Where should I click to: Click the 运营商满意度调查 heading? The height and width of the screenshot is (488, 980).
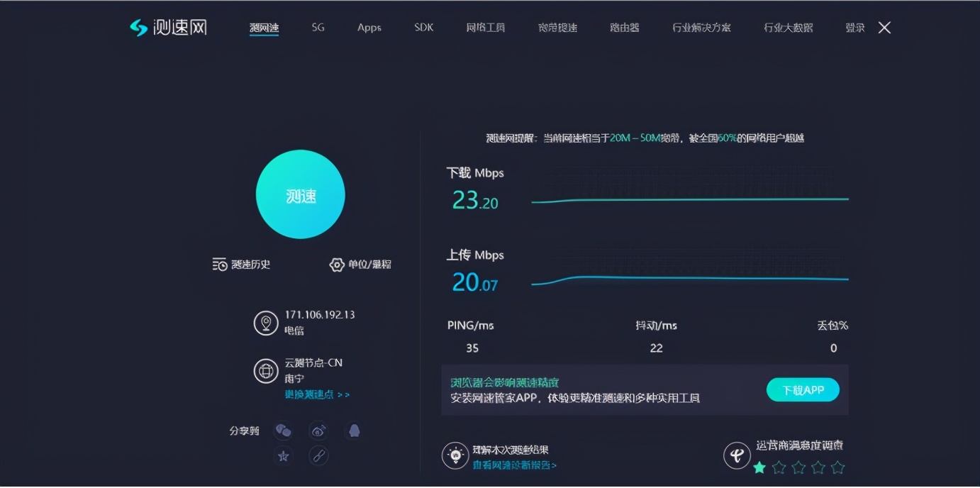[x=799, y=445]
